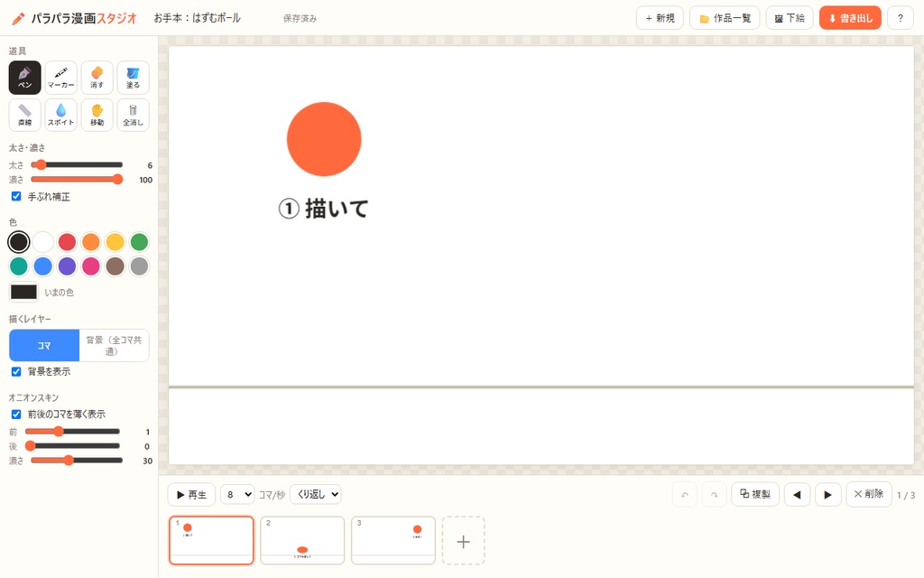Open the 作品一覧 works list

click(x=725, y=18)
